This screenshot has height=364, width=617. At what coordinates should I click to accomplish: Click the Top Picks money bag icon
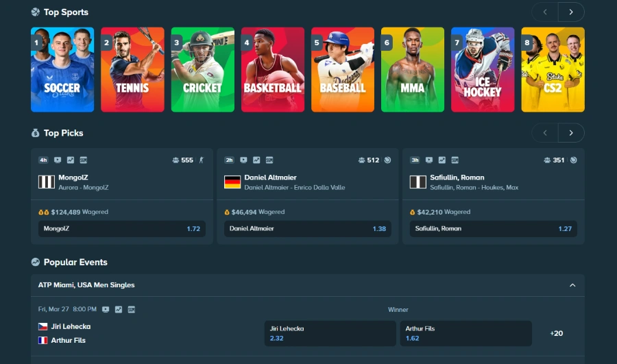coord(36,133)
